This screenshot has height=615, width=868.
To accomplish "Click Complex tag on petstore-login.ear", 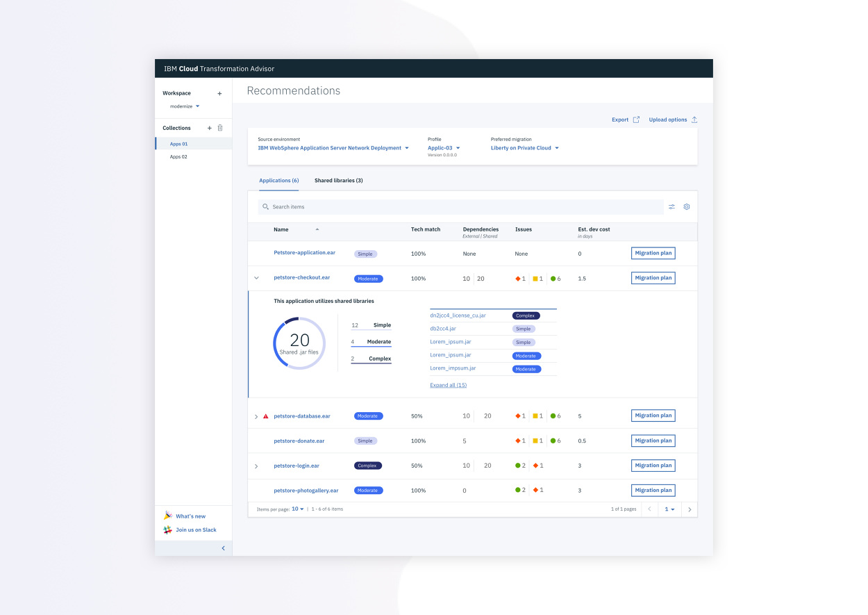I will 368,466.
